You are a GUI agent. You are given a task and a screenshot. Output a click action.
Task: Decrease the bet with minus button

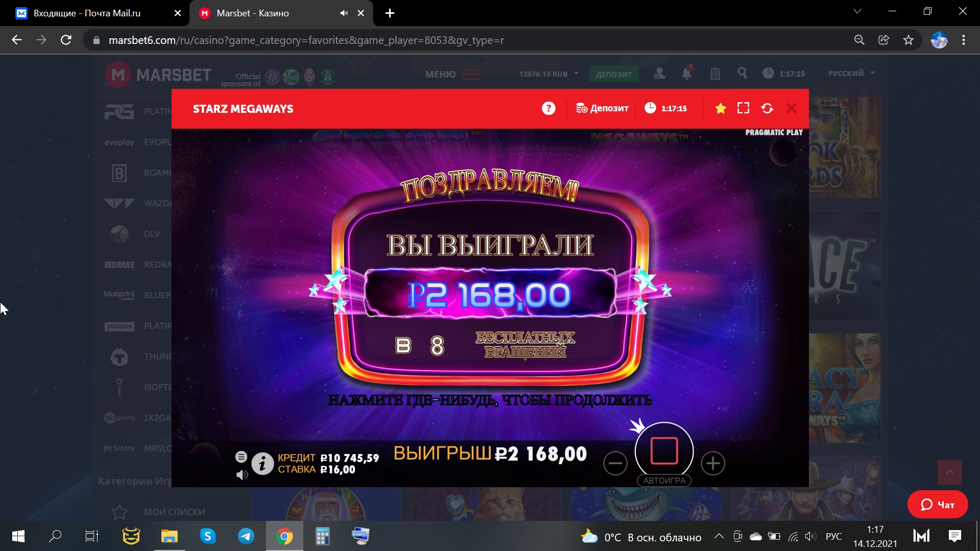coord(615,463)
